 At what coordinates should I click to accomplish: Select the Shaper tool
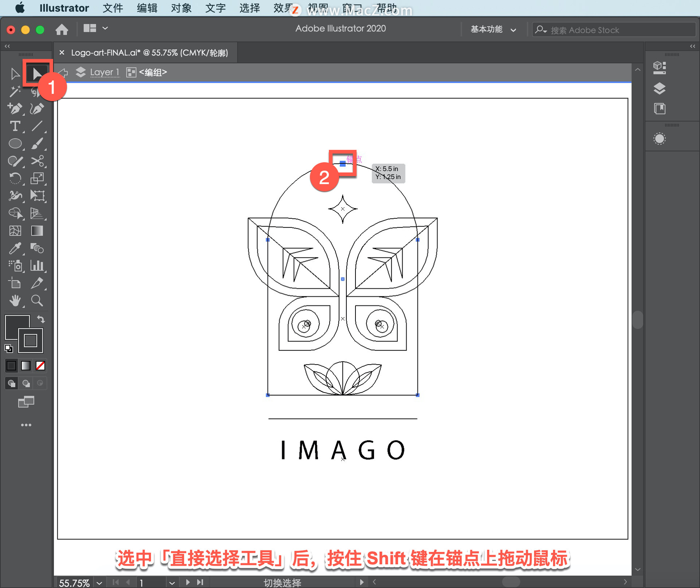tap(15, 161)
